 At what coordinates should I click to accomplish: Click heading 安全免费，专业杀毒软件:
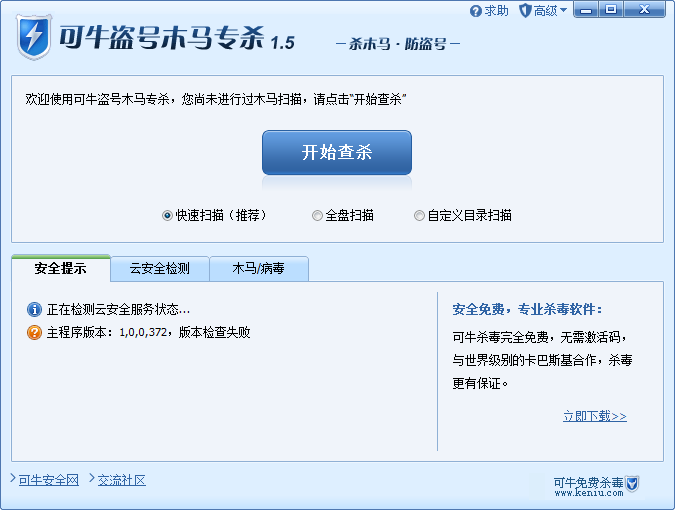(x=527, y=309)
